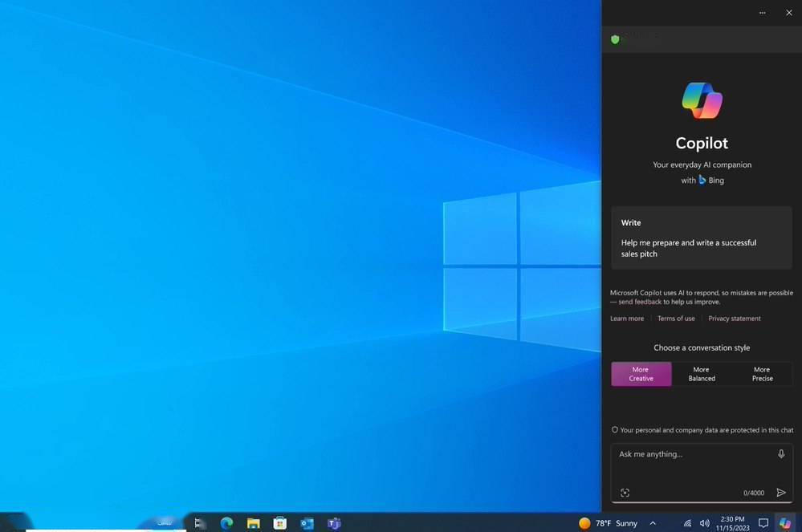Click the Bing logo under the tagline

pyautogui.click(x=702, y=180)
